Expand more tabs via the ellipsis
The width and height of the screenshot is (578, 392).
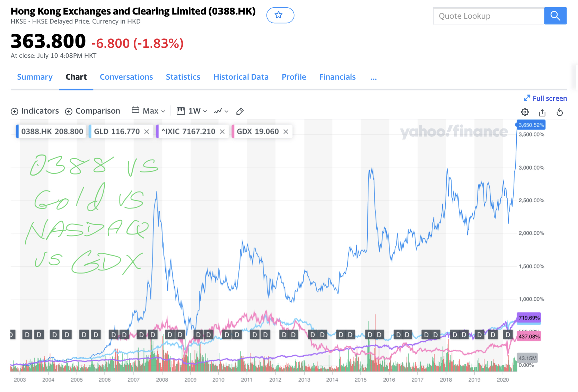pos(374,77)
